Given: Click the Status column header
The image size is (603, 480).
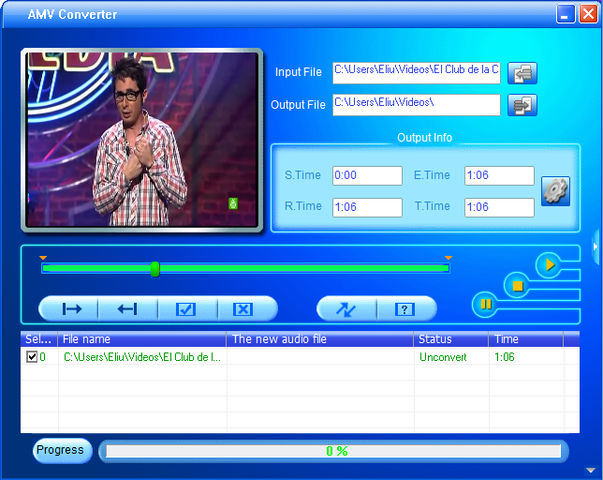Looking at the screenshot, I should (451, 339).
